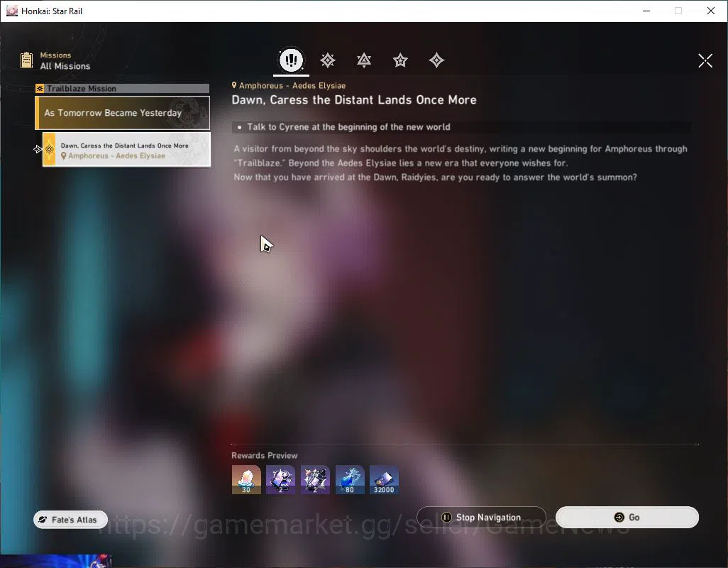Click the credits reward showing 32000

(x=384, y=479)
